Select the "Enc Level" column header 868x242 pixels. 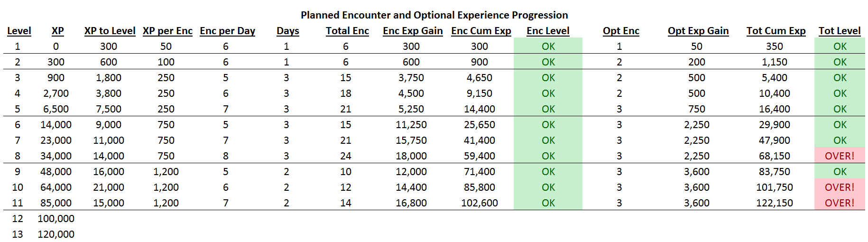548,31
